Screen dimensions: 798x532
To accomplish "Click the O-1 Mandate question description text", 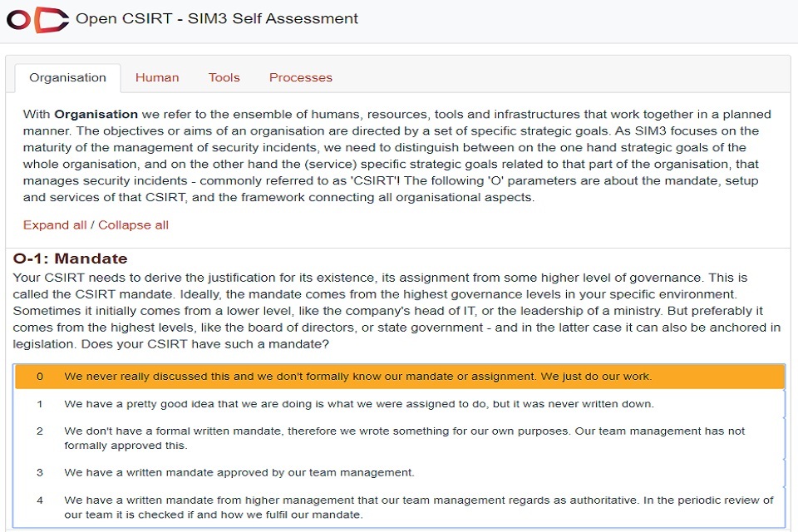I will [x=397, y=311].
